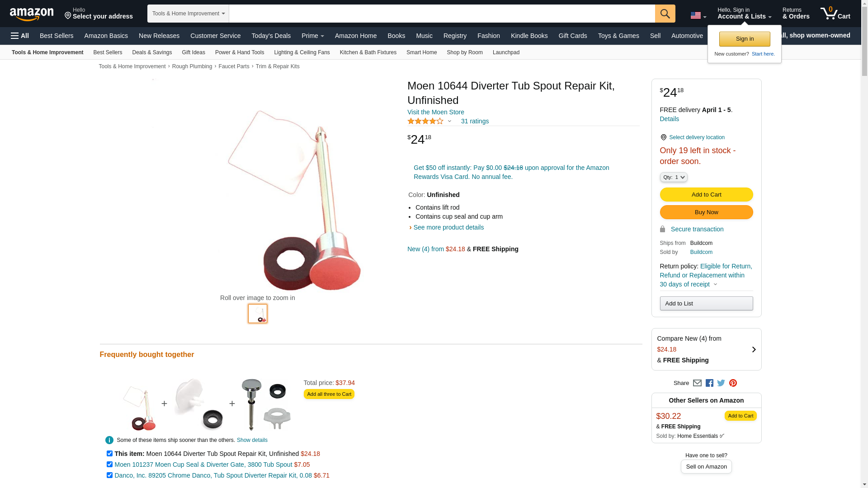The width and height of the screenshot is (868, 488).
Task: Open the Qty quantity dropdown
Action: click(x=674, y=177)
